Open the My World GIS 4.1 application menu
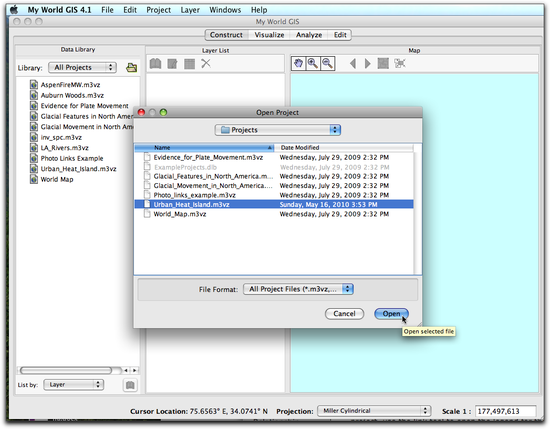Viewport: 550px width, 429px height. click(59, 10)
